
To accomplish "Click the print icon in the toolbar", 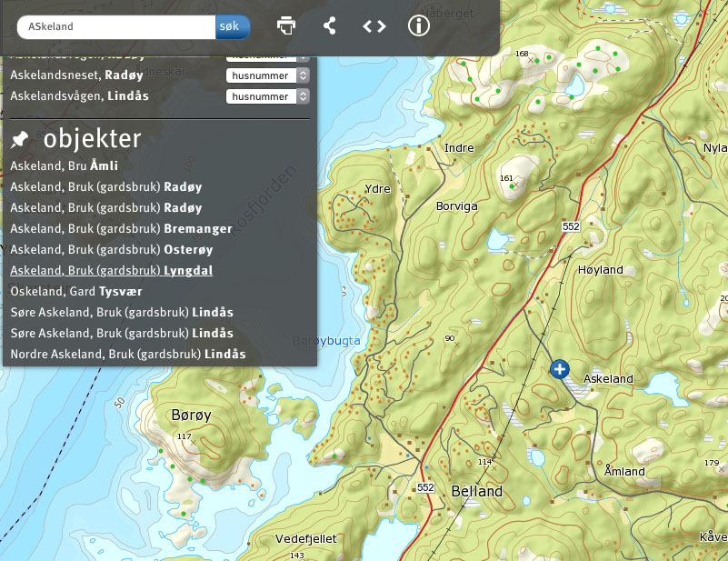I will (x=286, y=26).
